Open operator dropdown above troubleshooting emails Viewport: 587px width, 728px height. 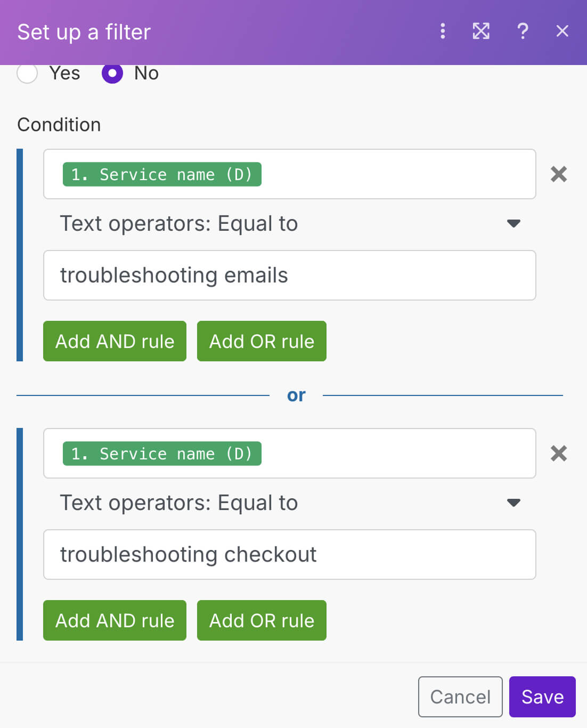click(290, 223)
